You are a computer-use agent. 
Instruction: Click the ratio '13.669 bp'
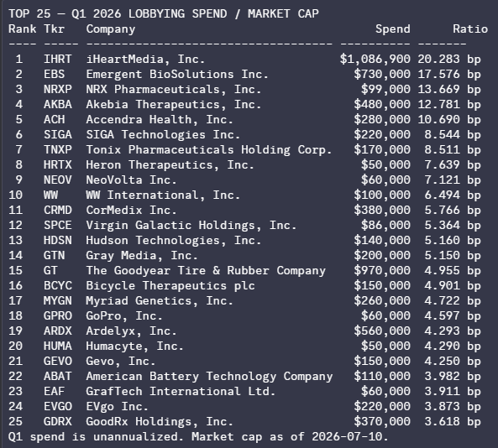click(449, 89)
